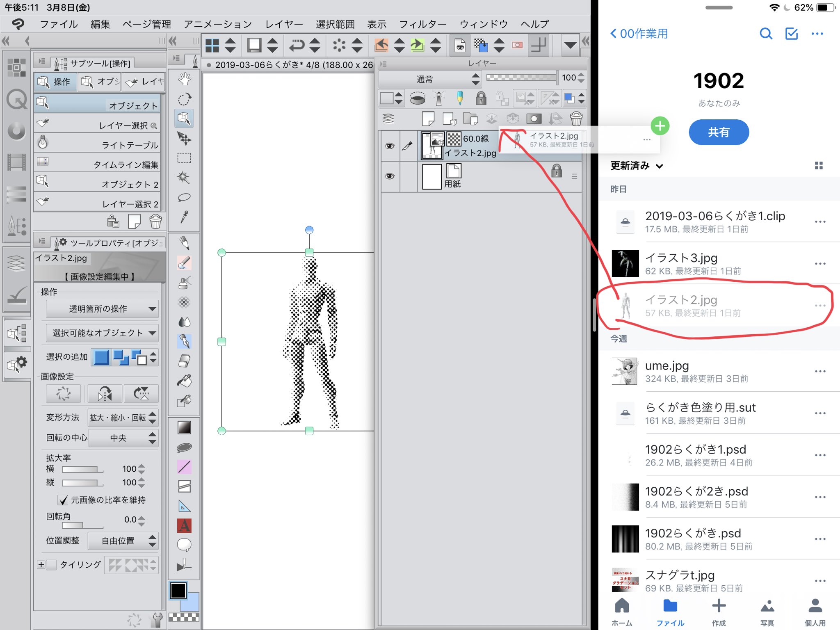Toggle Set as draft layer pencil icon
The image size is (840, 630).
coord(460,98)
